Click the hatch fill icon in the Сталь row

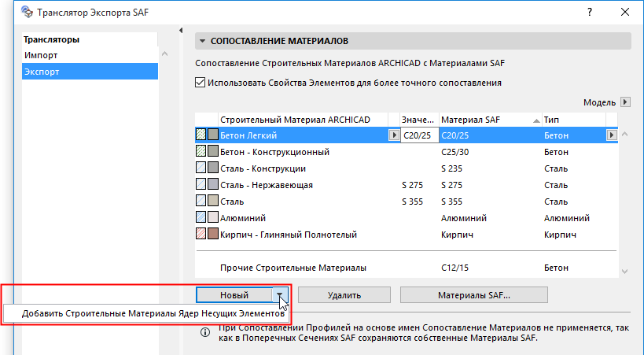(201, 201)
